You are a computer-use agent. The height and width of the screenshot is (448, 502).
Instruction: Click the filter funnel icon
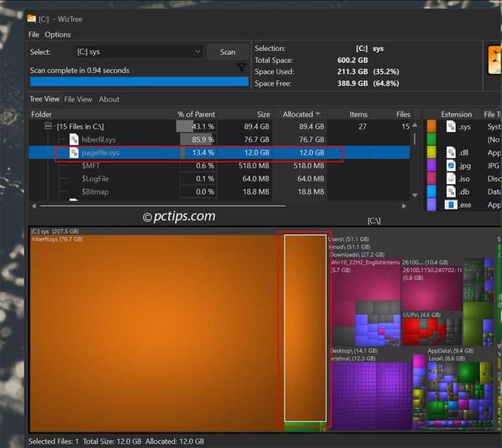pos(242,67)
